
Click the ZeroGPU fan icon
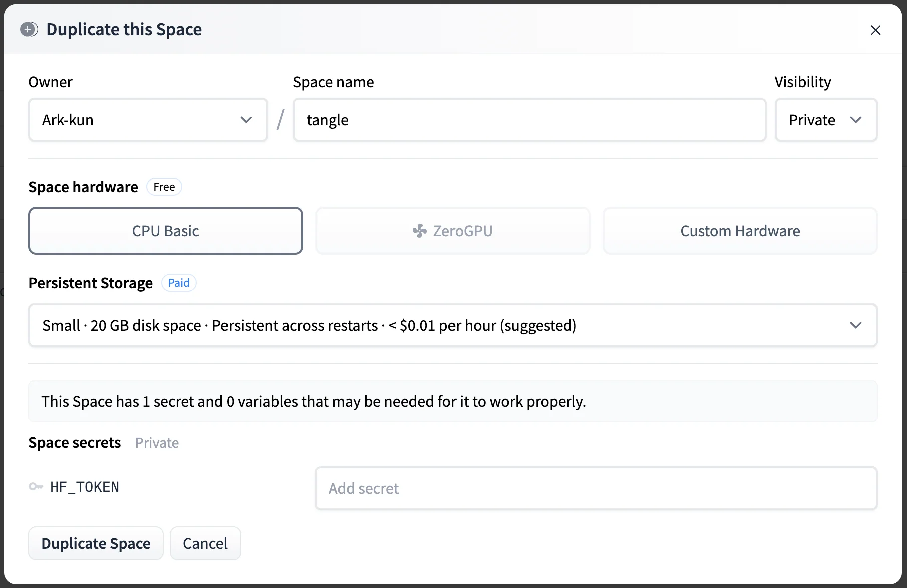[420, 231]
